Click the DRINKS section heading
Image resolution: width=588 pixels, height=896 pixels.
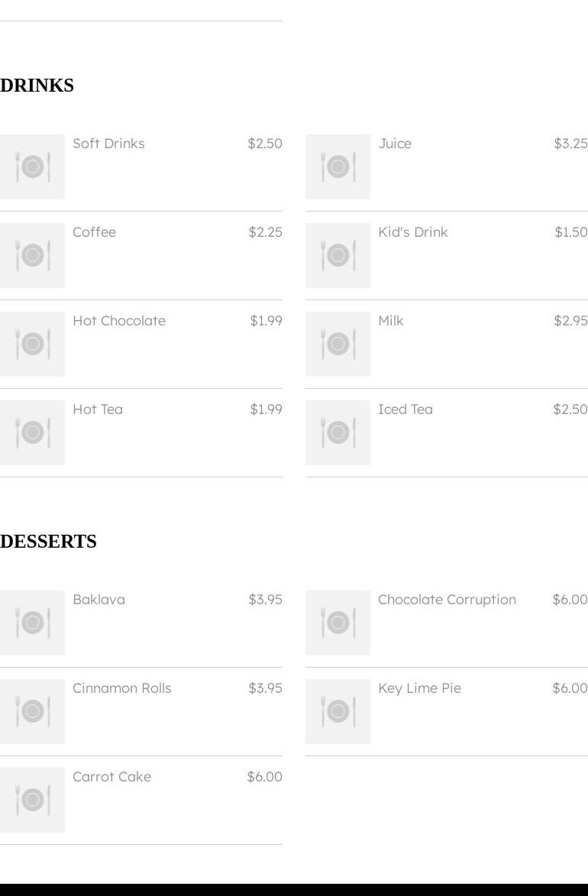pyautogui.click(x=37, y=85)
